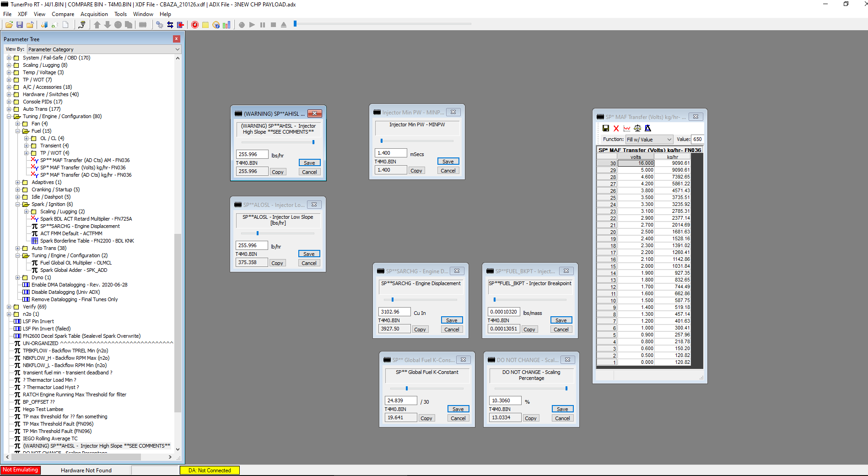Image resolution: width=868 pixels, height=476 pixels.
Task: Click the slider in Global Fuel K-Constant window
Action: [x=407, y=389]
